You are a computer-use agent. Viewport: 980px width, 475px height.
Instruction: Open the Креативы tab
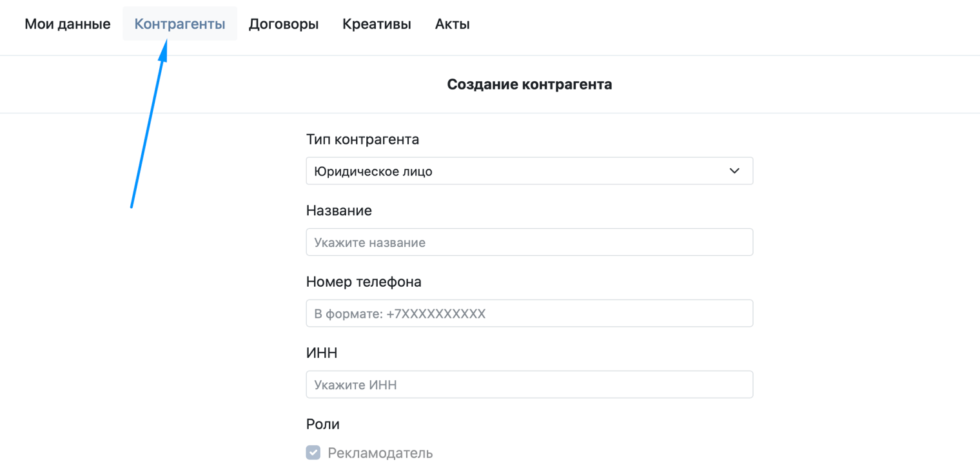(x=377, y=24)
